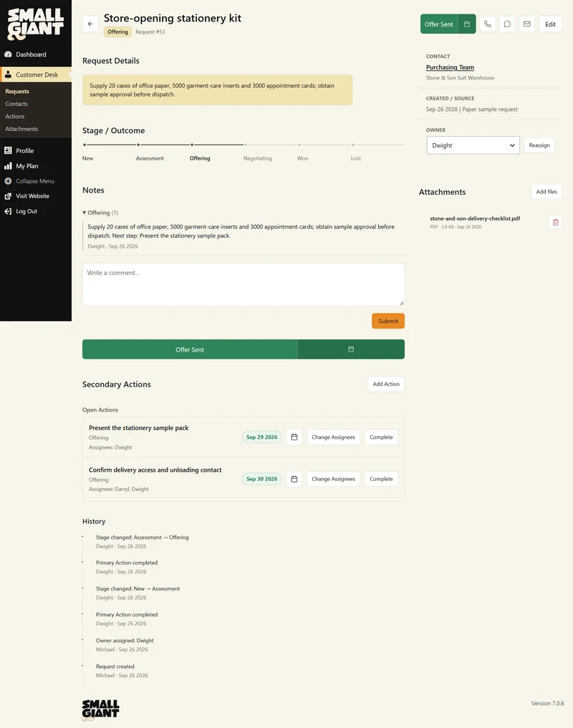
Task: Reschedule the Confirm delivery access action
Action: 294,479
